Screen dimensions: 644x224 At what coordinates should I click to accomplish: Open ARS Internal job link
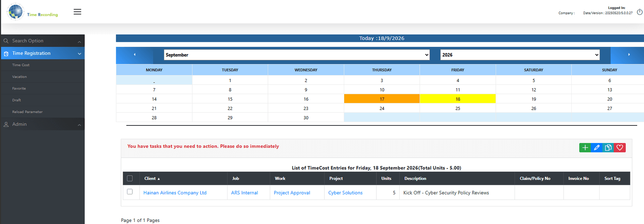244,193
